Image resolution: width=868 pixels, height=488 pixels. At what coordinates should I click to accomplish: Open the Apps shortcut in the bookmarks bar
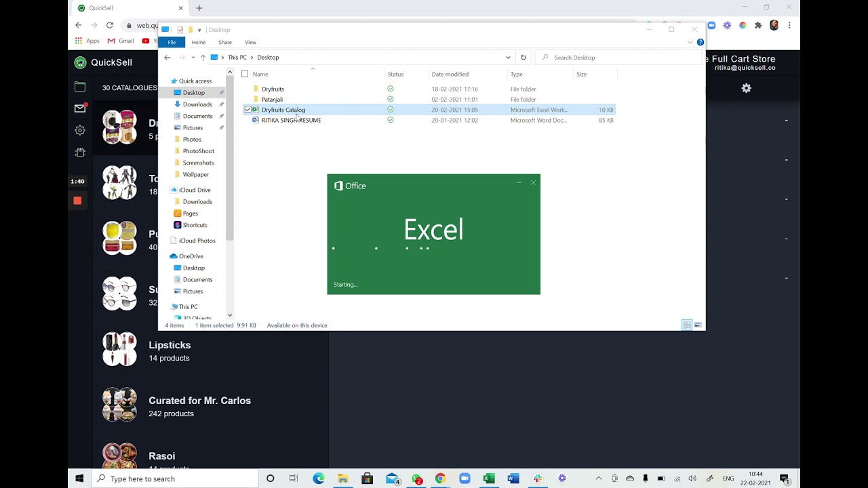click(87, 41)
